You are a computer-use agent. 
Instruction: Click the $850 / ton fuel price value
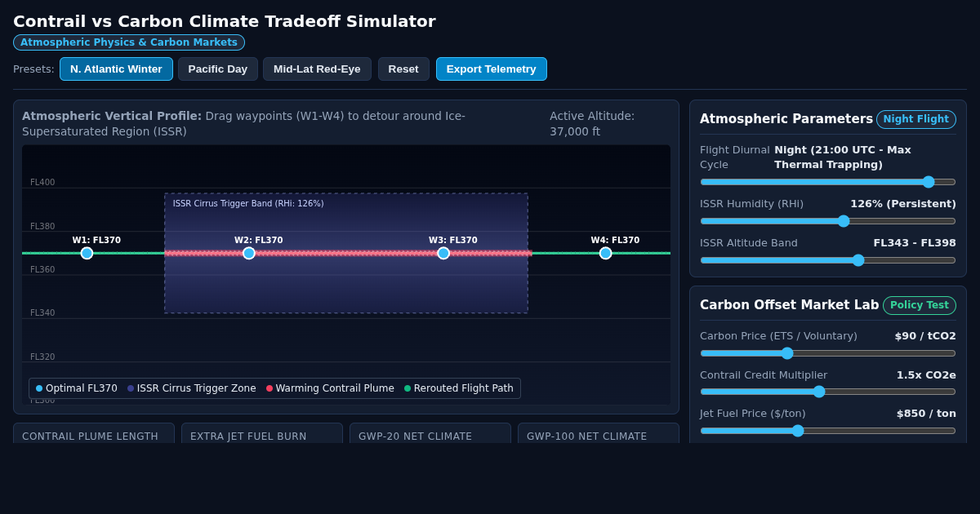[926, 414]
